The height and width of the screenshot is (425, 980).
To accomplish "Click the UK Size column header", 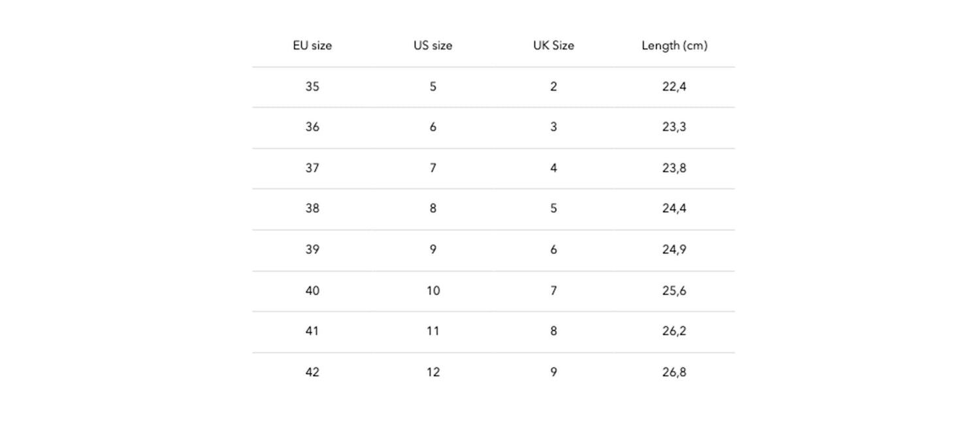I will [553, 46].
